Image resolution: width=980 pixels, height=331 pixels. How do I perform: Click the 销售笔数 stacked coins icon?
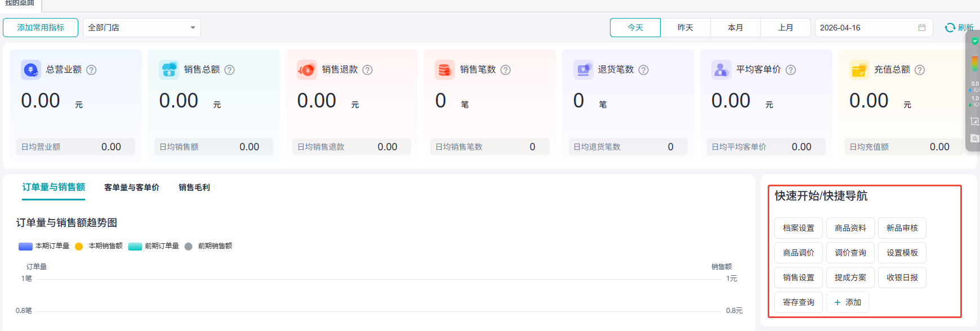(x=444, y=70)
